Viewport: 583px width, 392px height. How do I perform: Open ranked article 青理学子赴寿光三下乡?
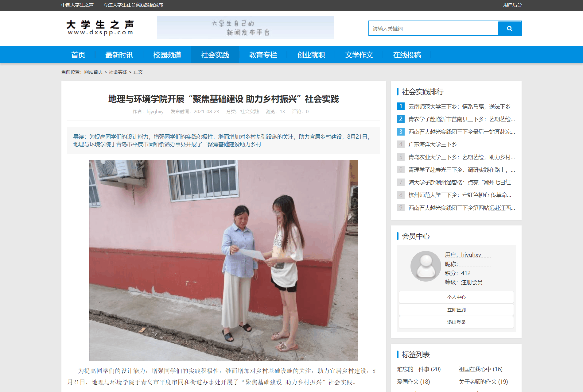click(x=461, y=170)
